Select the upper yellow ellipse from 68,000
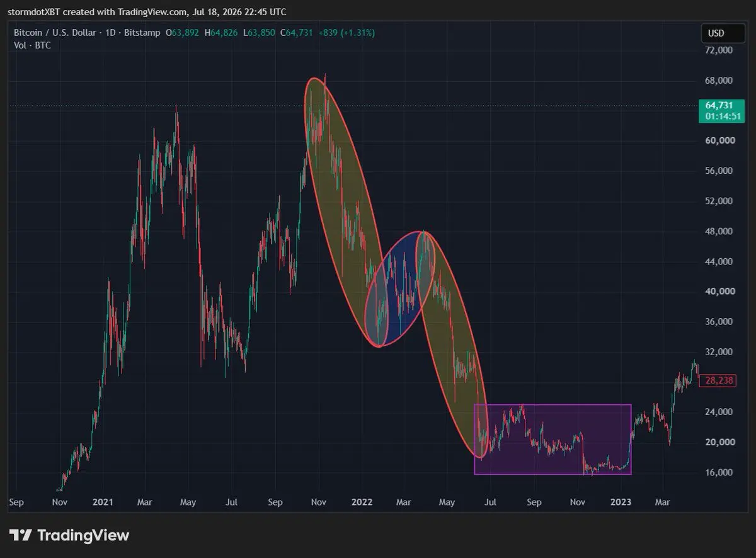Screen dimensions: 756x558 [346, 212]
